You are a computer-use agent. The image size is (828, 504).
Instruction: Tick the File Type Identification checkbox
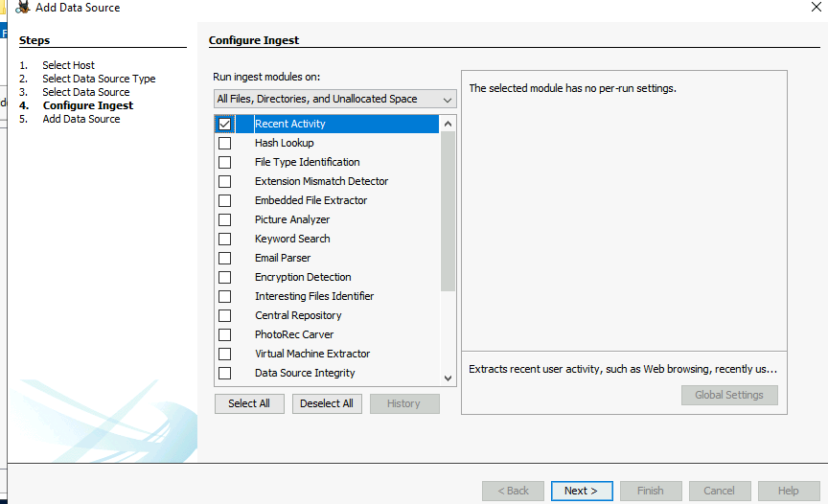(x=224, y=162)
